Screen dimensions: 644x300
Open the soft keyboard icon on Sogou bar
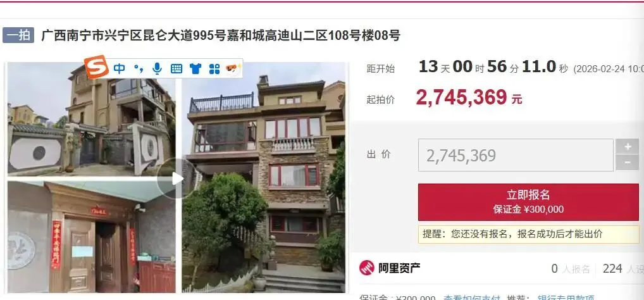[176, 68]
